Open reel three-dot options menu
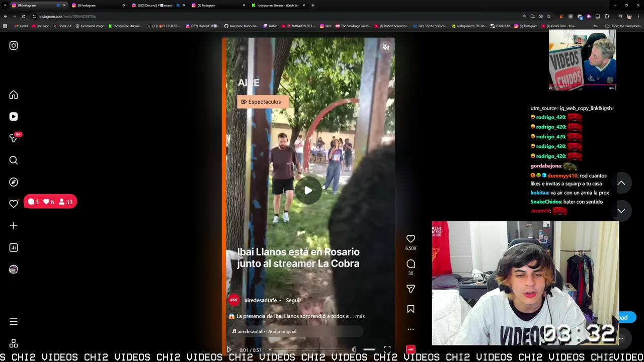The width and height of the screenshot is (644, 362). [x=411, y=329]
